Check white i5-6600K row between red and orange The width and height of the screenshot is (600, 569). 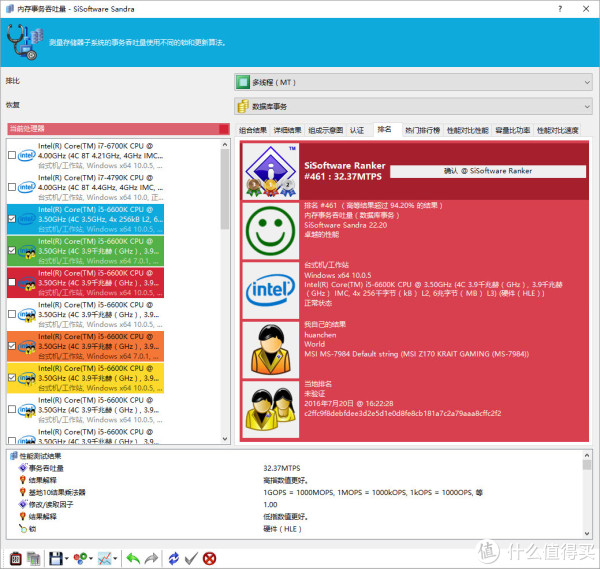pos(12,314)
